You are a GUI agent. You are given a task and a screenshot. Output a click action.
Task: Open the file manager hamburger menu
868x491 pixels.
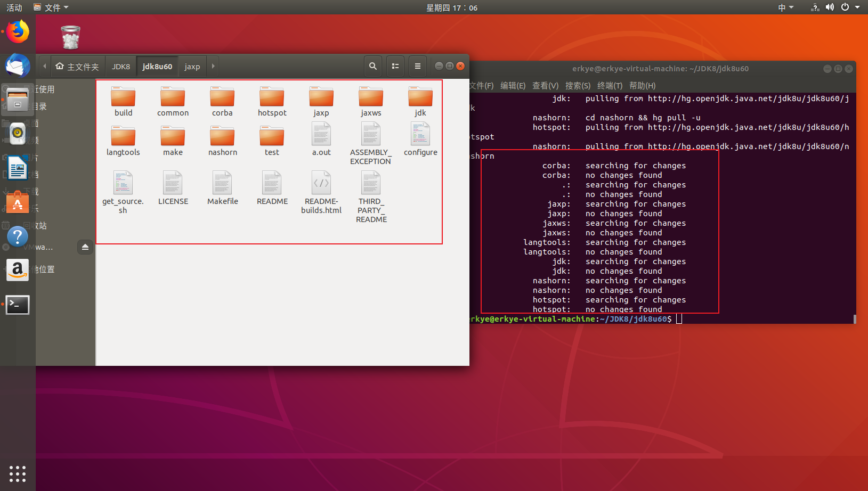tap(418, 66)
